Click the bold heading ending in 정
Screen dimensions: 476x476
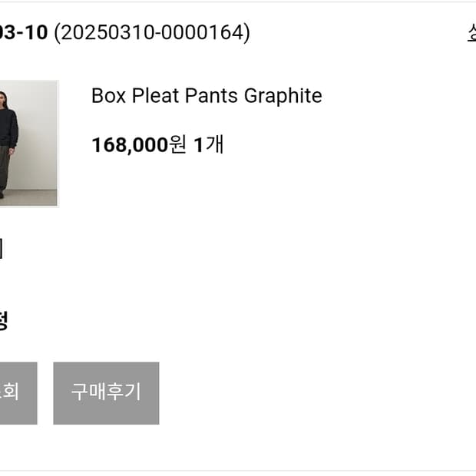(x=2, y=320)
